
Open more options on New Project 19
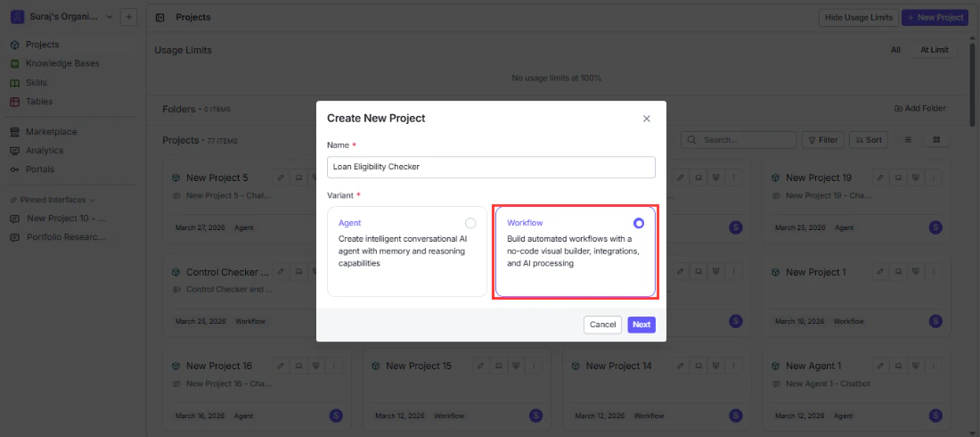point(933,177)
